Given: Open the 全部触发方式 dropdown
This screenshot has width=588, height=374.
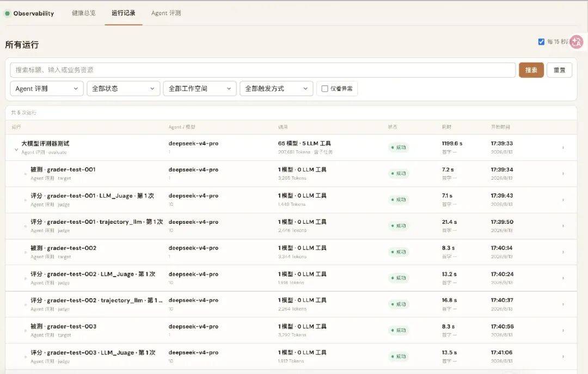Looking at the screenshot, I should pyautogui.click(x=277, y=89).
